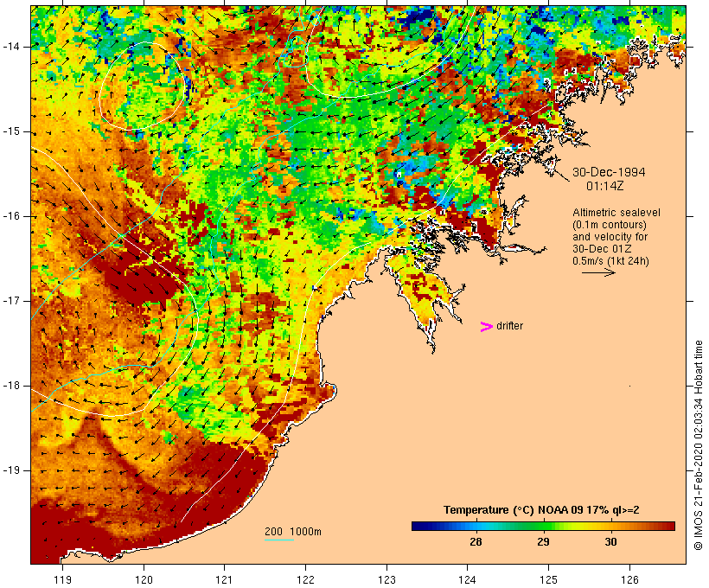Click latitude axis label '-15'
Viewport: 709px width, 588px height.
pos(11,131)
